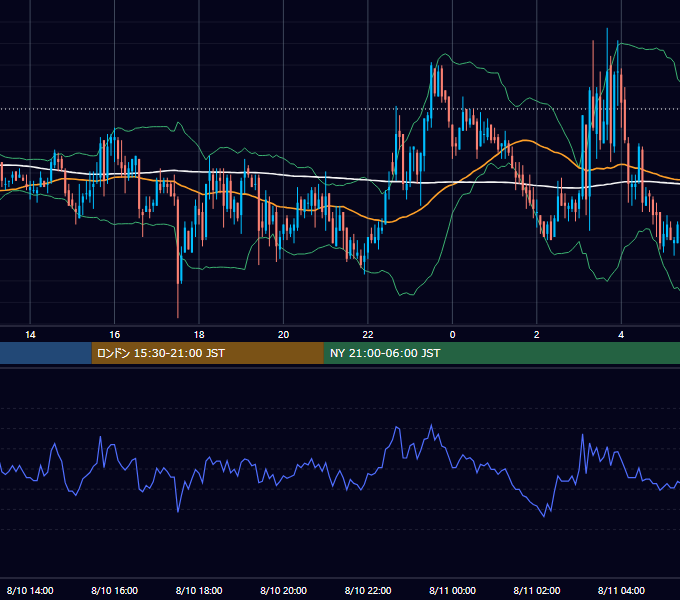
Task: Click the time axis label 14
Action: (30, 335)
